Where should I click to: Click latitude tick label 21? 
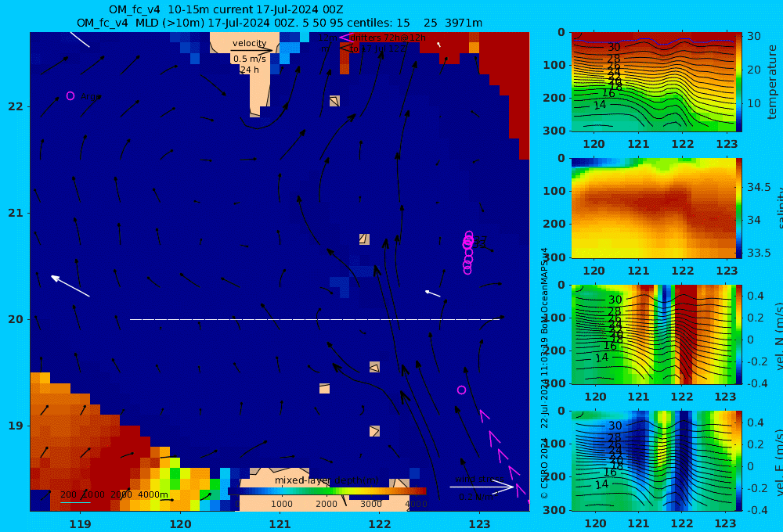(x=16, y=213)
